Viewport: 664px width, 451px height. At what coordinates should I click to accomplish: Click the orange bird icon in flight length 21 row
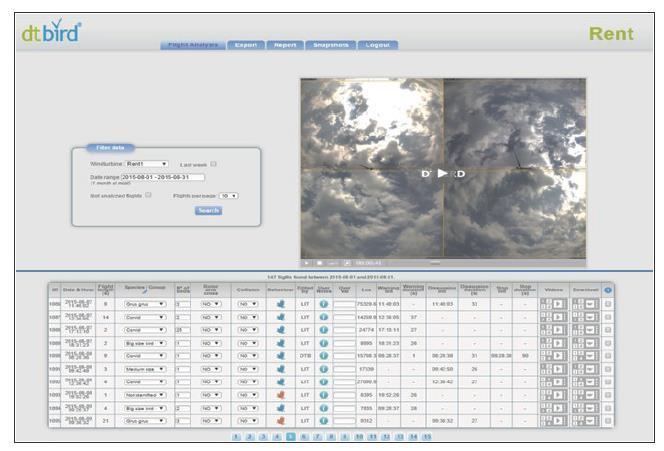click(x=280, y=421)
